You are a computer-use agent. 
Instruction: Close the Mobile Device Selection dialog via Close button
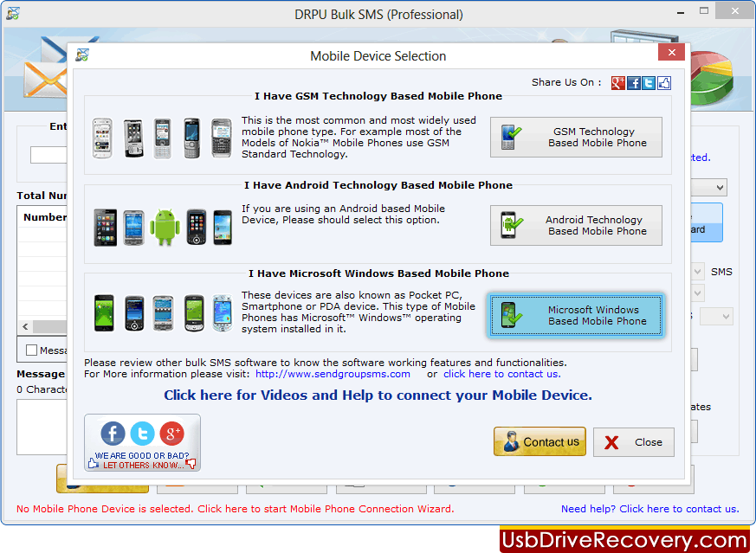pos(634,442)
